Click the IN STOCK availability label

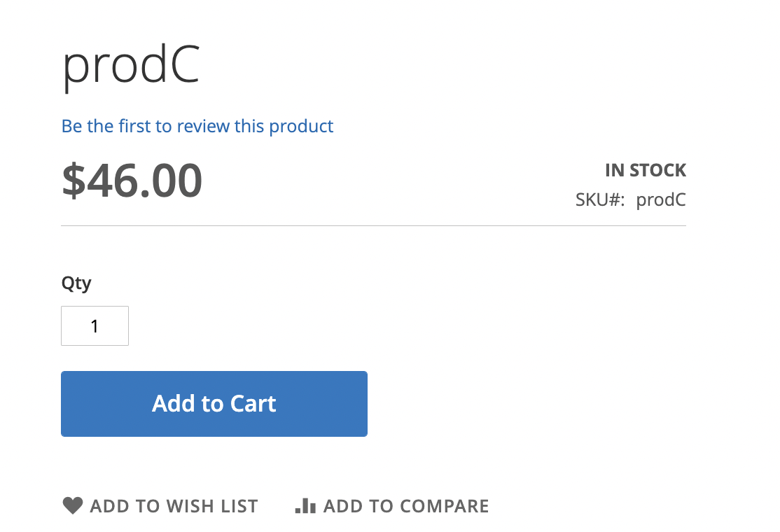pos(645,169)
